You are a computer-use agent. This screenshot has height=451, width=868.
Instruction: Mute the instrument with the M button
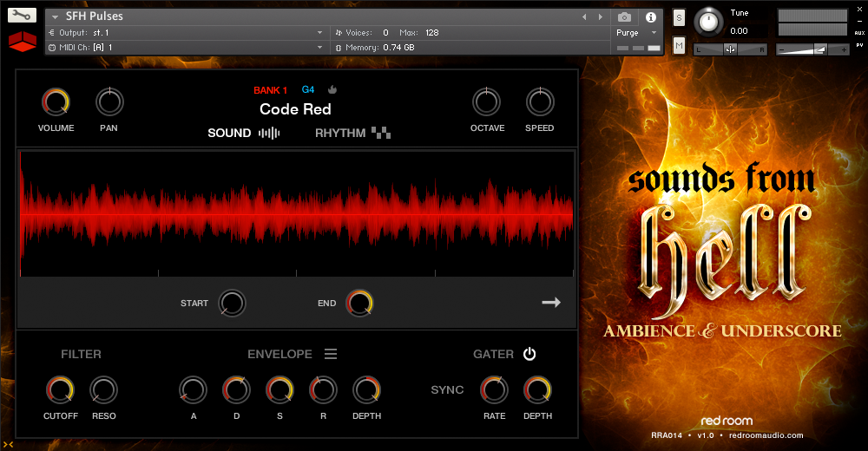[x=679, y=45]
